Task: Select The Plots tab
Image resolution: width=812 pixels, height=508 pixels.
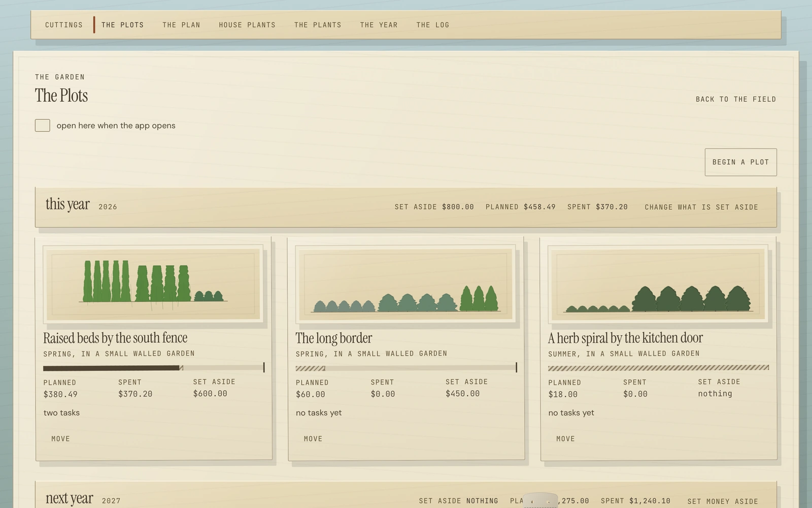Action: click(x=122, y=25)
